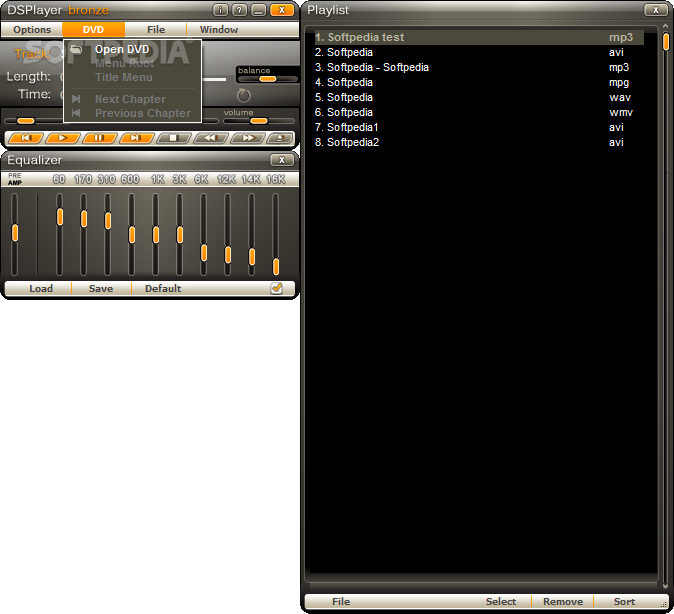This screenshot has height=614, width=674.
Task: Click the previous track button
Action: (26, 138)
